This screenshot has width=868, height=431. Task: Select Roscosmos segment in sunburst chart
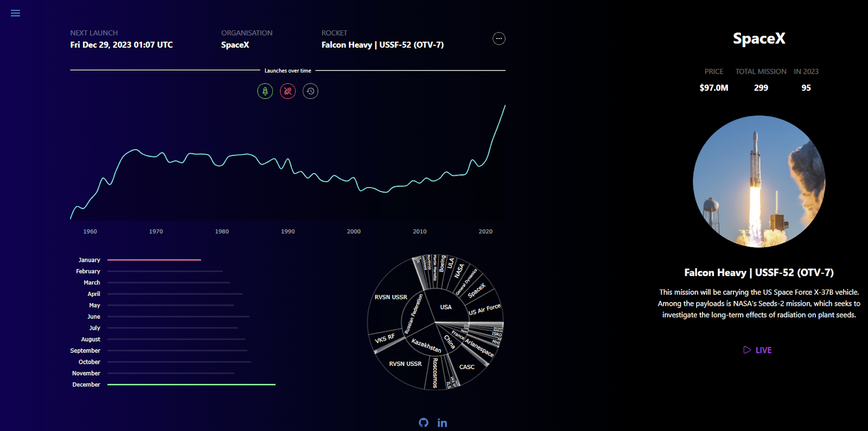tap(435, 373)
